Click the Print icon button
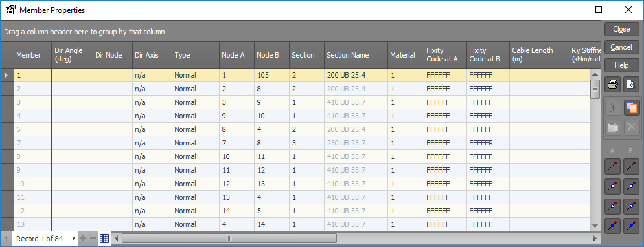 (x=613, y=85)
